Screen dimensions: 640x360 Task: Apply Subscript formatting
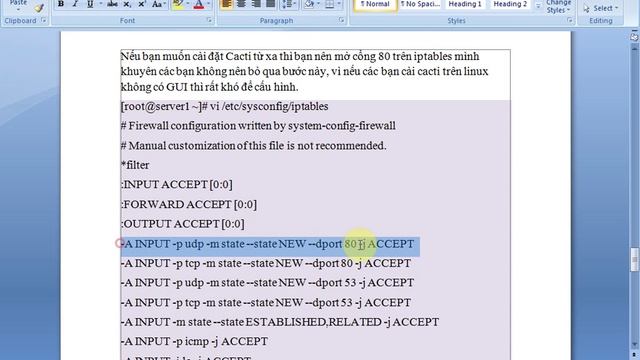point(127,4)
